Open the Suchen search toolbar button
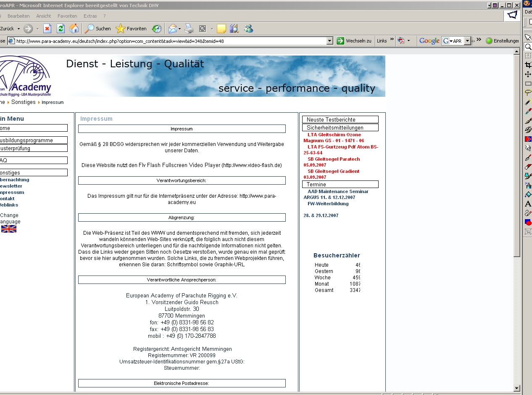This screenshot has width=532, height=395. click(98, 29)
